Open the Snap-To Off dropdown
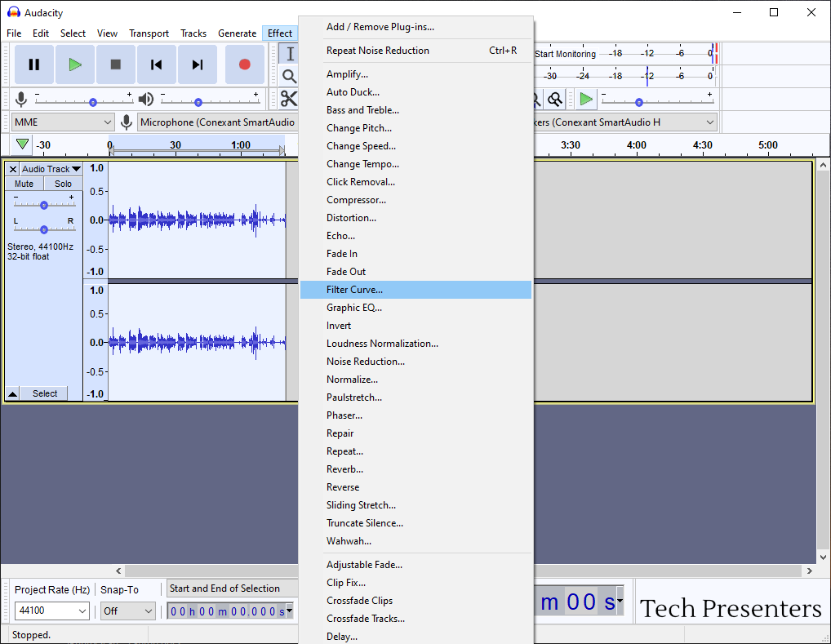 click(127, 611)
